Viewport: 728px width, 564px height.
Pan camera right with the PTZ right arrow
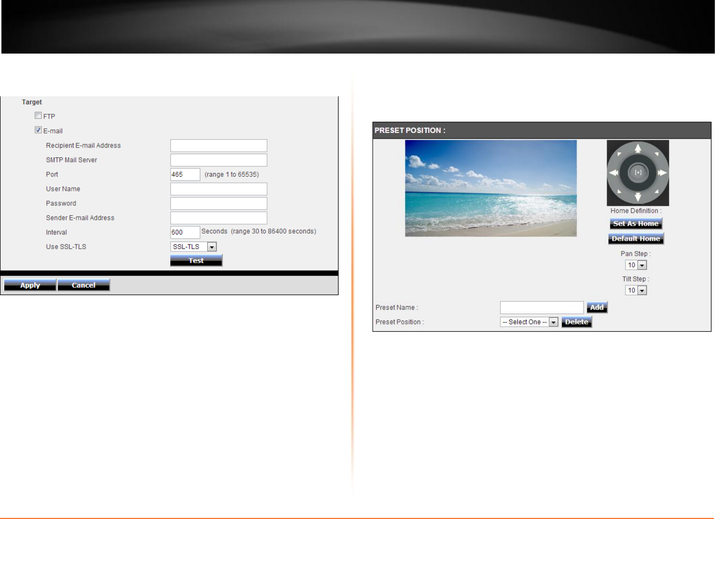(x=663, y=173)
